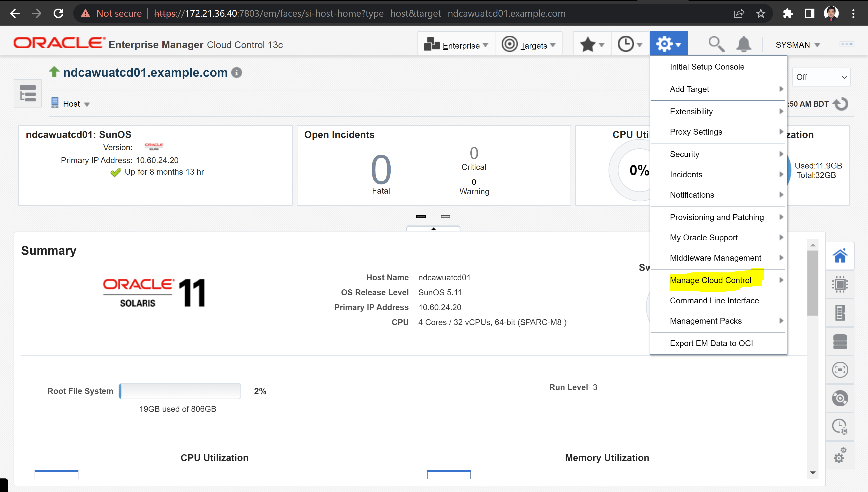
Task: Switch to the second dashboard page indicator
Action: (445, 217)
